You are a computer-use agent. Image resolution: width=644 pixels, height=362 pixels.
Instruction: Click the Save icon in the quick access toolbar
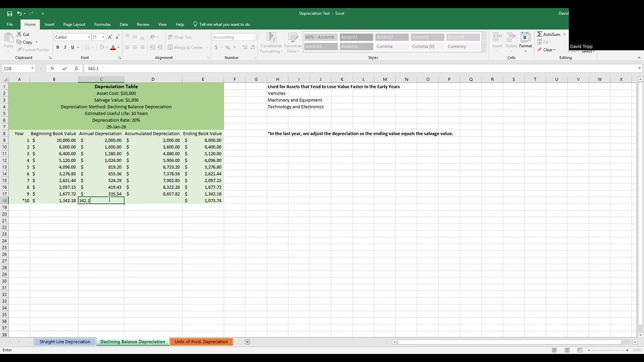click(x=10, y=14)
